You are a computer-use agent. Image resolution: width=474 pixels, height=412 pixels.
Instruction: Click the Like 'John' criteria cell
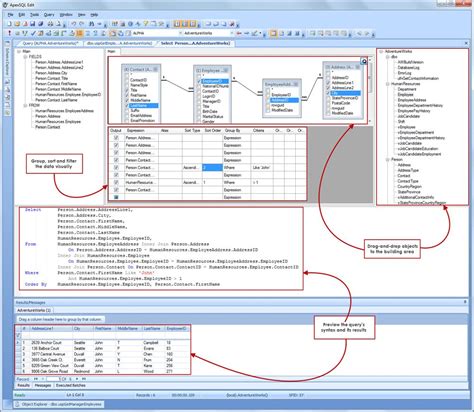click(x=262, y=168)
